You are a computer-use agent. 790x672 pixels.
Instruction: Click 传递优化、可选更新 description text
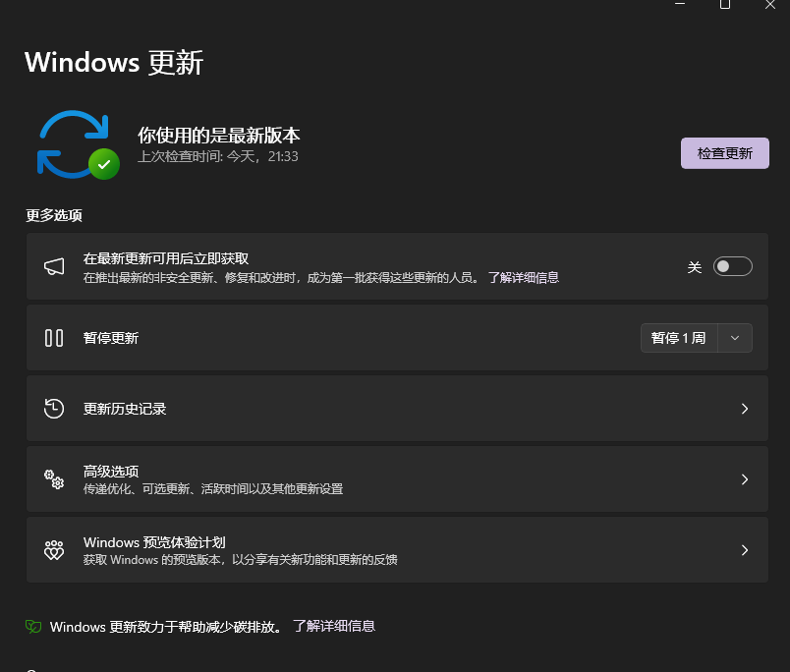click(213, 489)
